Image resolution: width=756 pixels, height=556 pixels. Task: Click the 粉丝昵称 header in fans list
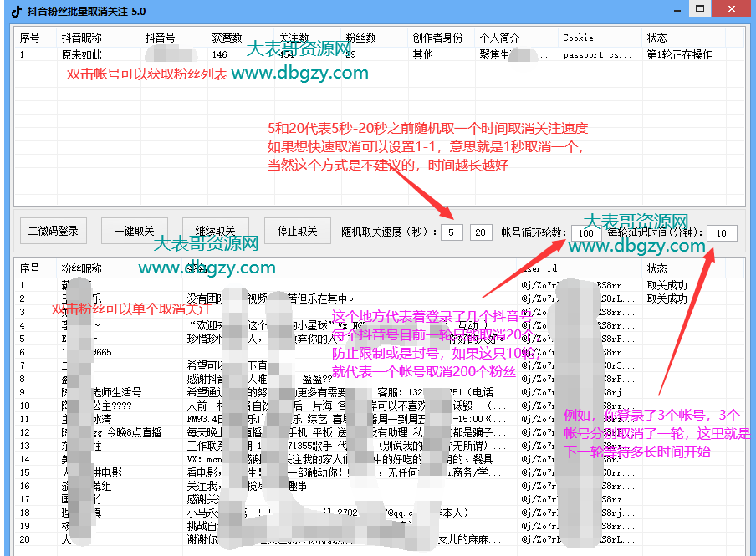pos(82,268)
